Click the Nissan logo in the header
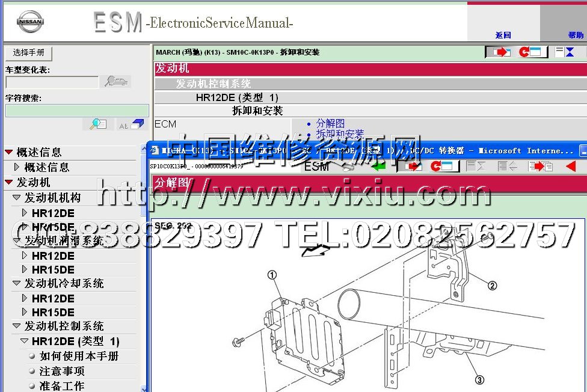 pyautogui.click(x=30, y=21)
